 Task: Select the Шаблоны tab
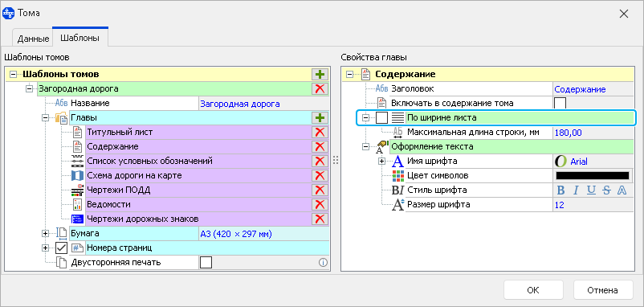(79, 38)
